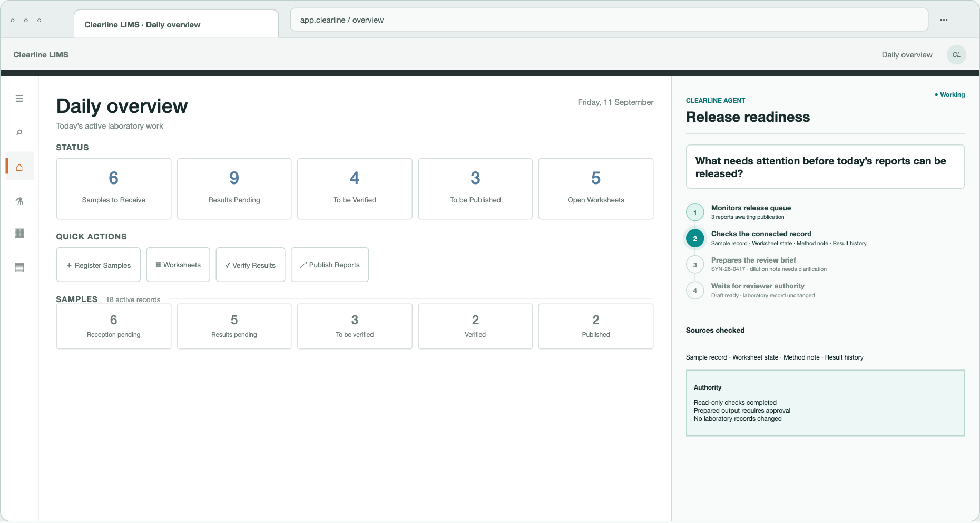980x523 pixels.
Task: Click the Verify Results button
Action: pos(250,265)
